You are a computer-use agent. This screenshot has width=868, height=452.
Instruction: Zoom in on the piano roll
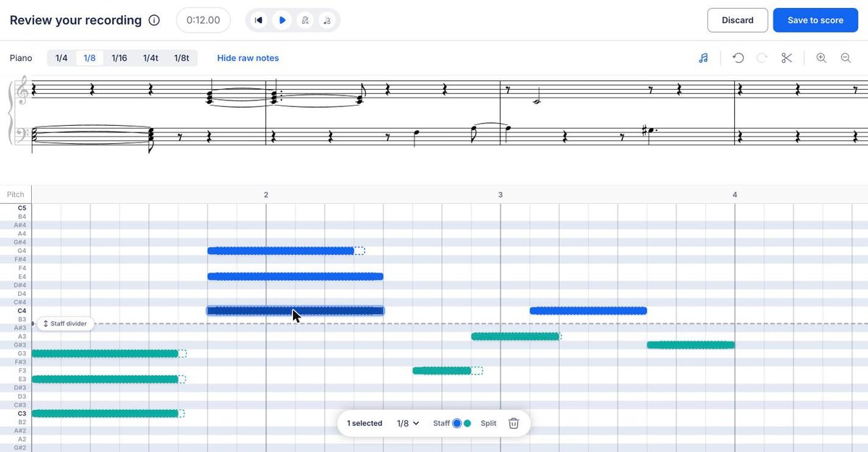click(x=821, y=58)
